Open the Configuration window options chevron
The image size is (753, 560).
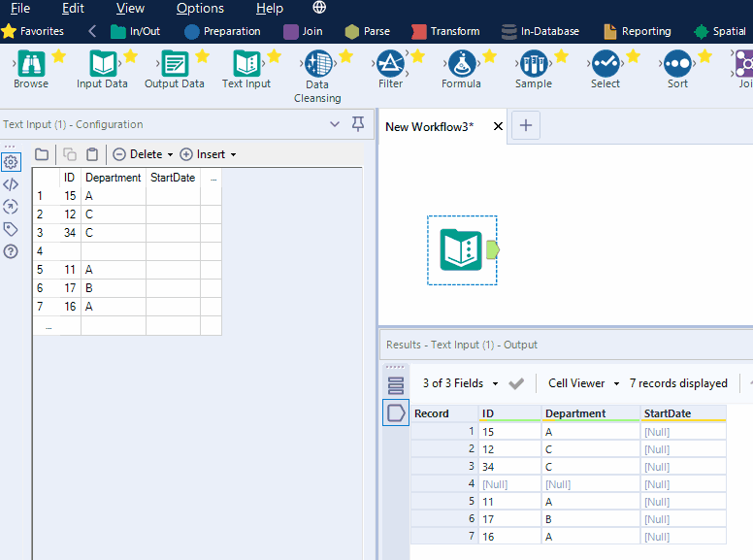pyautogui.click(x=335, y=124)
